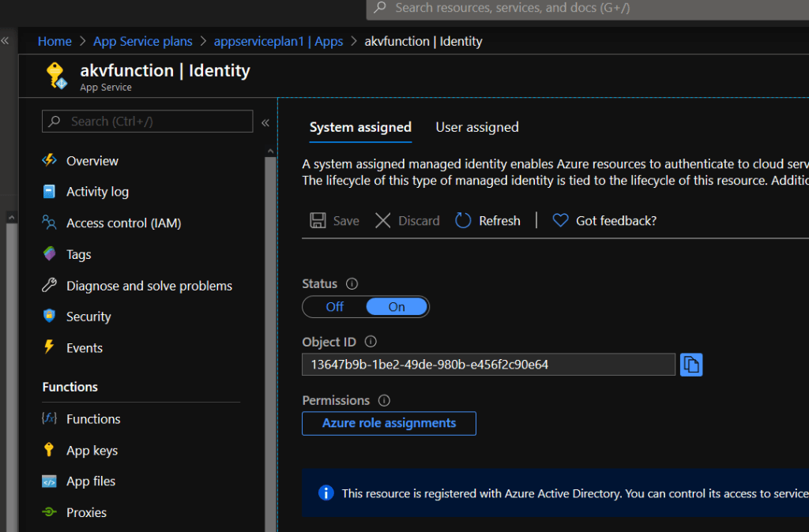Select the System assigned tab
Screen dimensions: 809x532
[x=360, y=127]
